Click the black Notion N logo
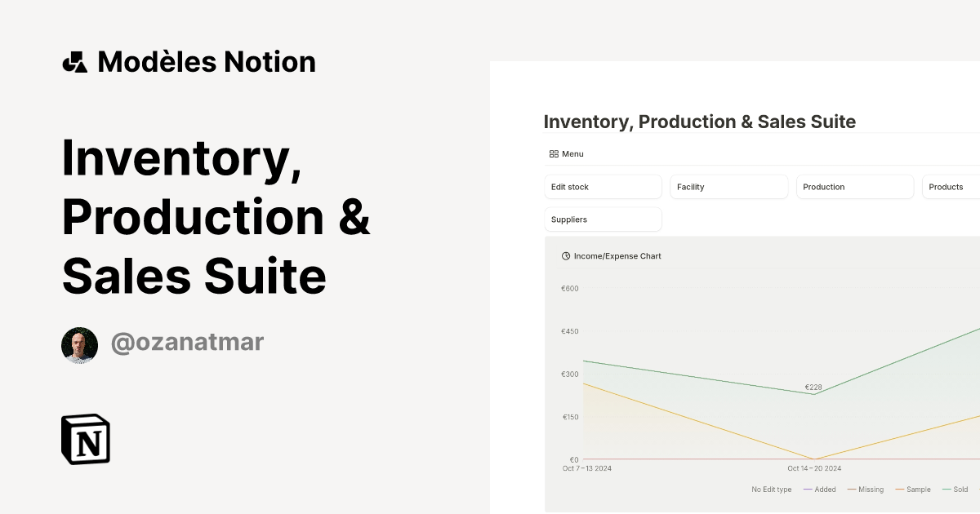 (x=86, y=440)
